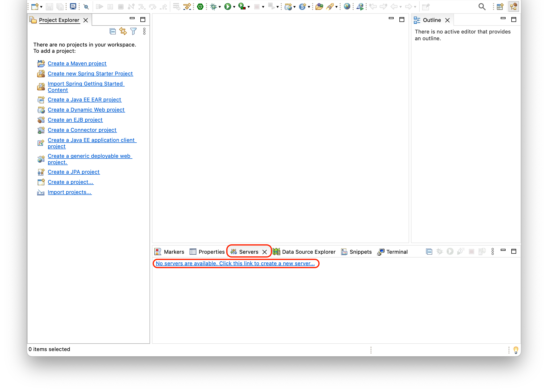Click the Save All icon
Viewport: 548px width, 392px height.
(x=60, y=7)
